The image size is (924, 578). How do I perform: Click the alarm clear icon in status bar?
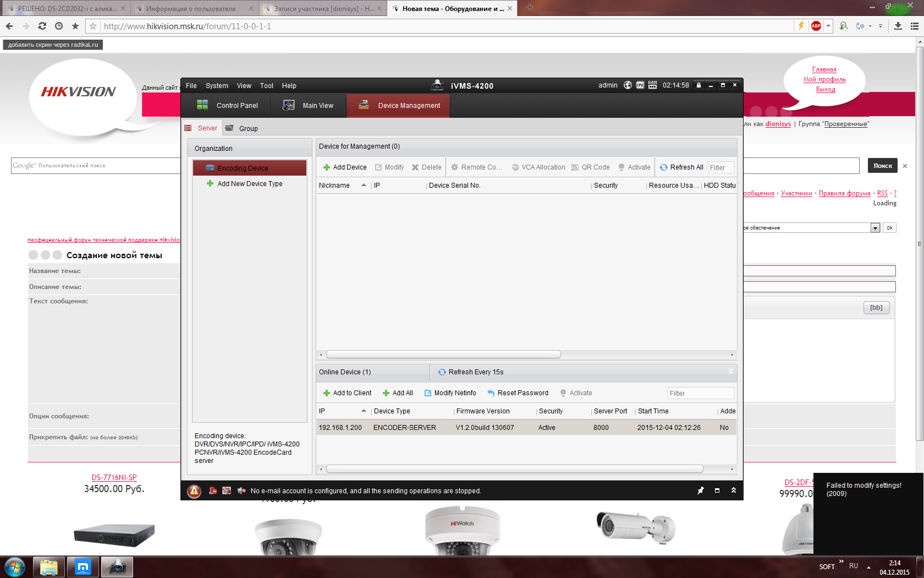click(213, 490)
